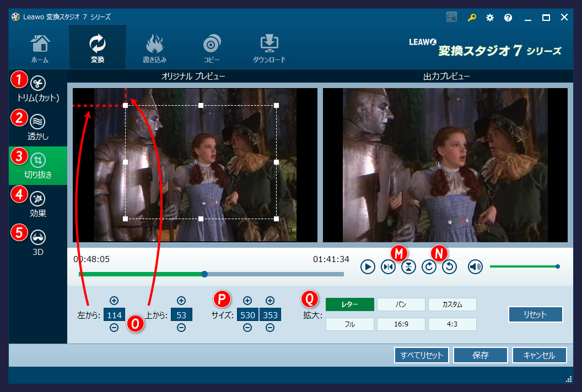The width and height of the screenshot is (582, 392).
Task: Open the help menu
Action: 508,17
